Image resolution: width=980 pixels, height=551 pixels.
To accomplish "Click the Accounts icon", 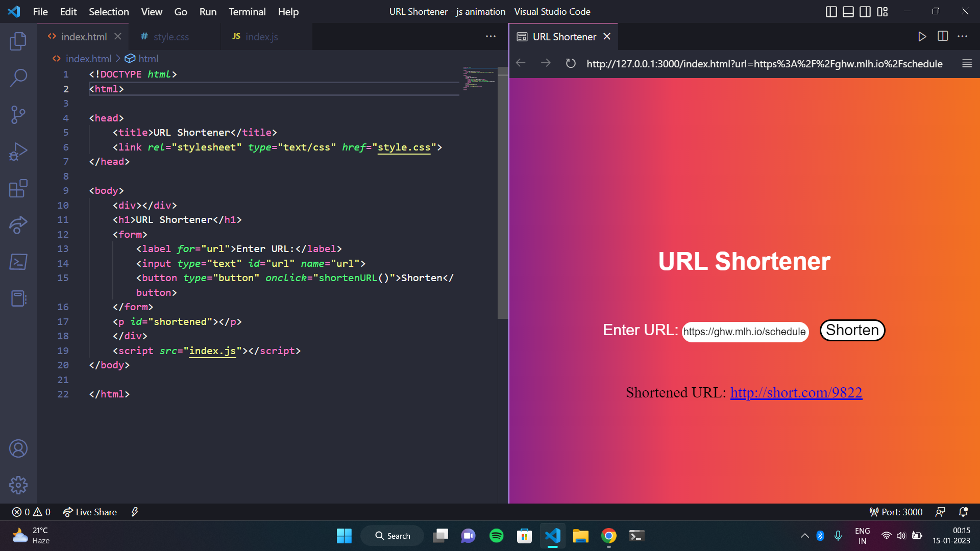I will 18,449.
